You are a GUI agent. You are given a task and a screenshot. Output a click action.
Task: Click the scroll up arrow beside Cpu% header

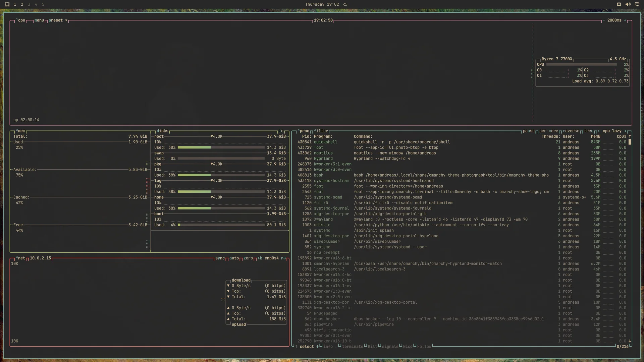pos(630,136)
